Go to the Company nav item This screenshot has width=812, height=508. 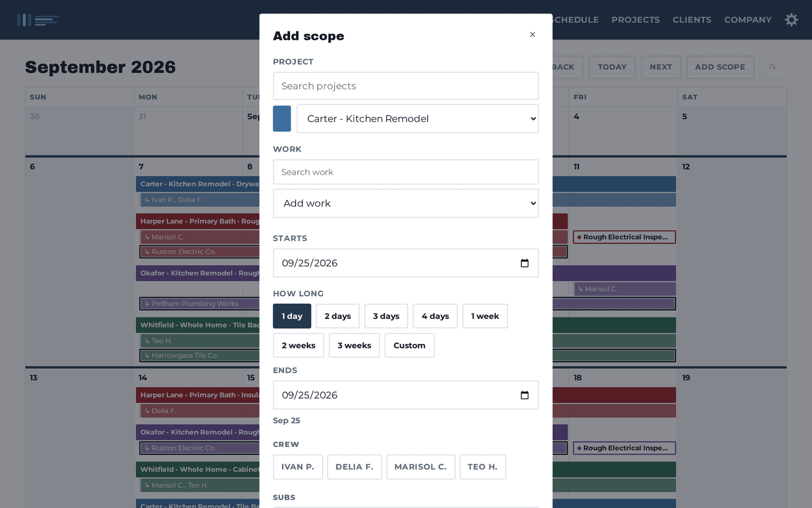(748, 20)
